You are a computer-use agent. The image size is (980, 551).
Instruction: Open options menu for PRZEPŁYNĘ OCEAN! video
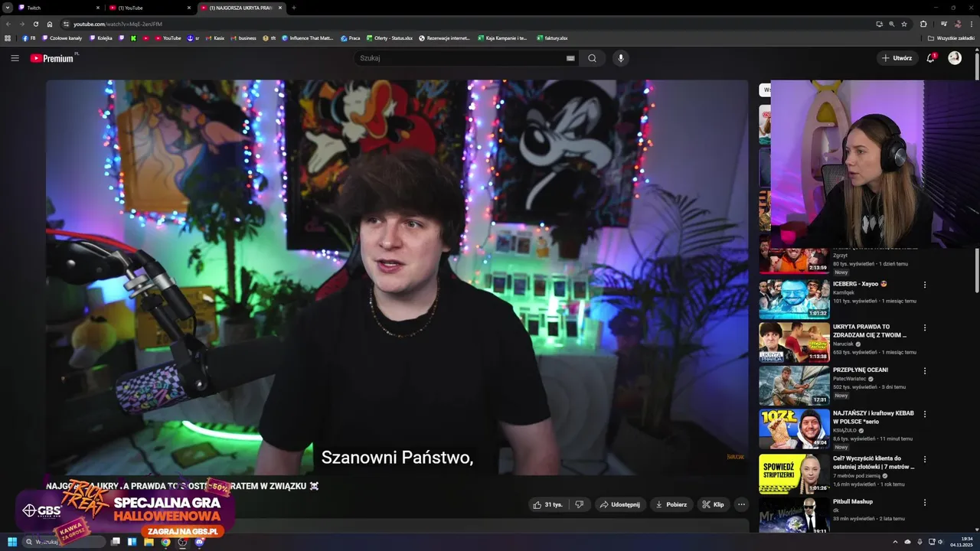pos(925,371)
